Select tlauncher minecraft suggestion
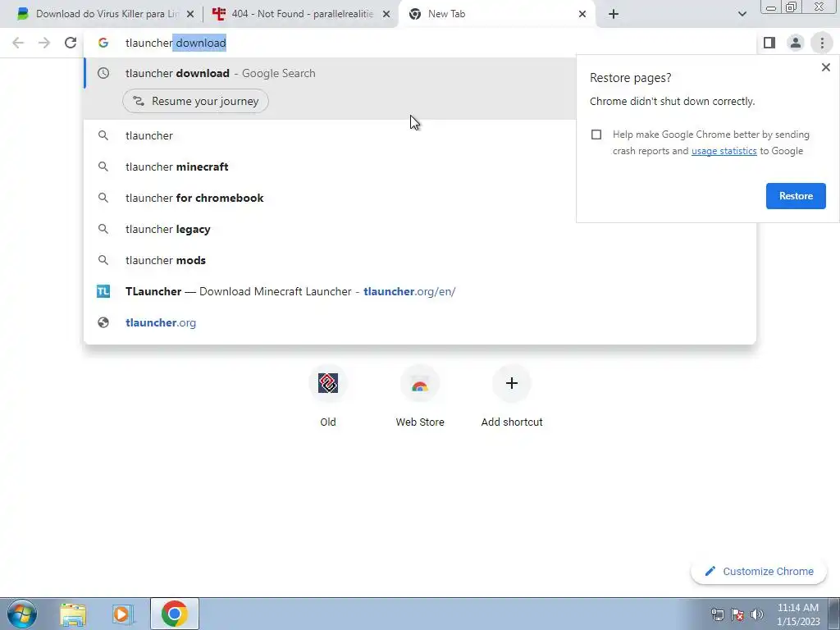The height and width of the screenshot is (630, 840). tap(419, 167)
